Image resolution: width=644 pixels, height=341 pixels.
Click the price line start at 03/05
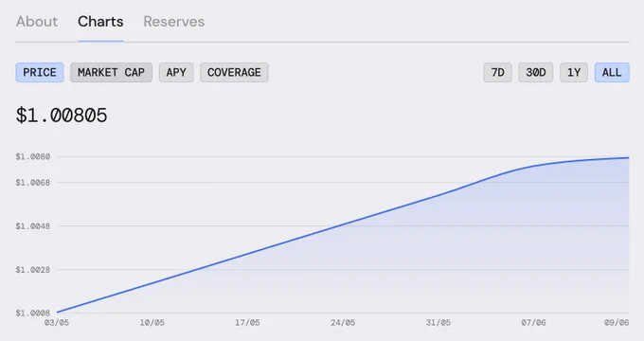coord(57,313)
